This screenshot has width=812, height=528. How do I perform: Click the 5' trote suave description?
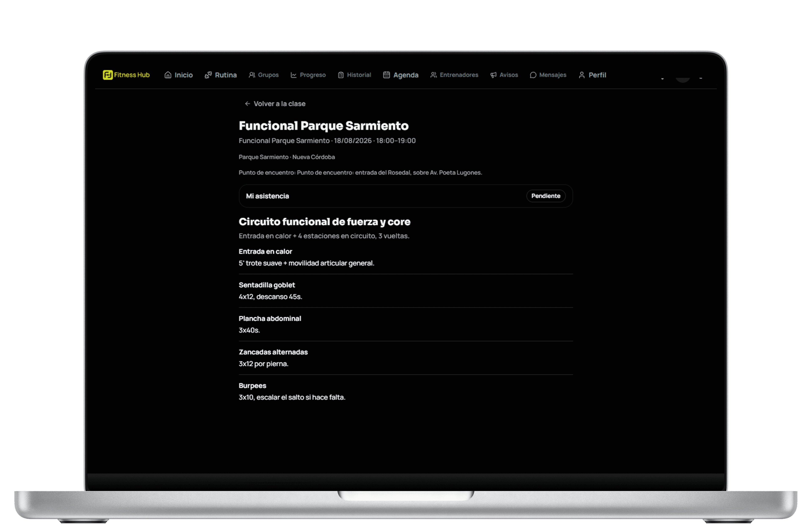point(306,263)
